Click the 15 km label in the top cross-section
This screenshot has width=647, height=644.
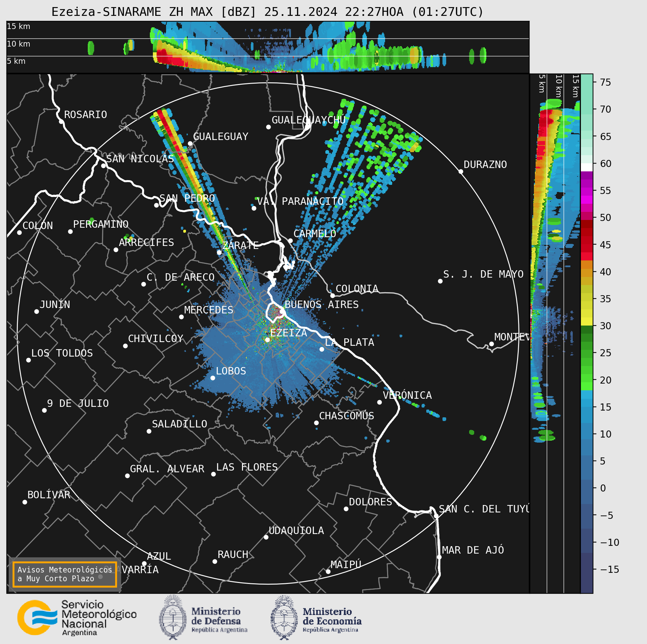(19, 26)
